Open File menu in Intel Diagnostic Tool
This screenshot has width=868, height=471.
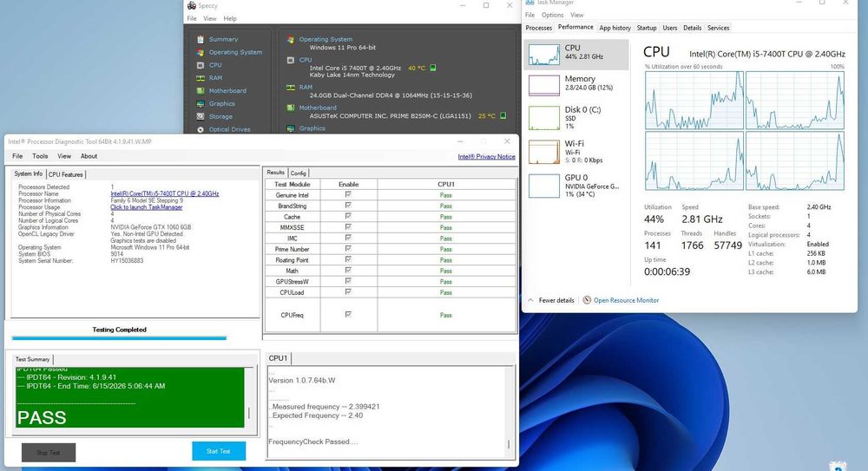coord(17,156)
